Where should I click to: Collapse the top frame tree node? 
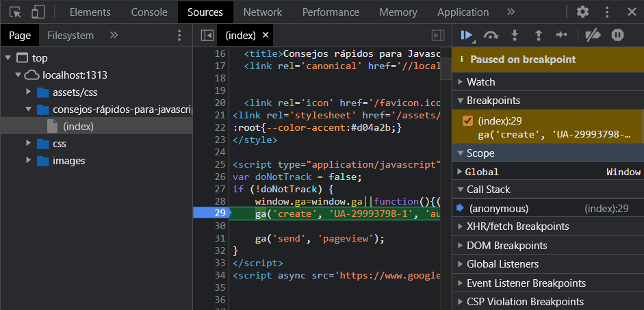click(x=8, y=58)
